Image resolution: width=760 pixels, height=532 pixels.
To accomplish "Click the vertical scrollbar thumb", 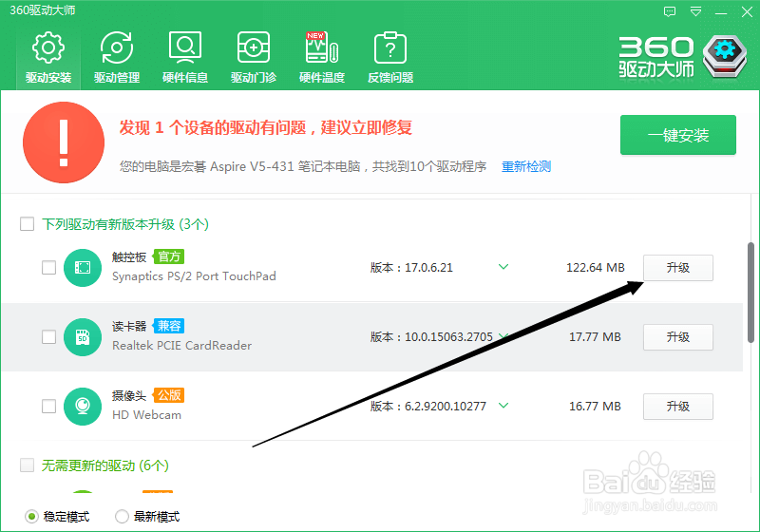I will (750, 293).
